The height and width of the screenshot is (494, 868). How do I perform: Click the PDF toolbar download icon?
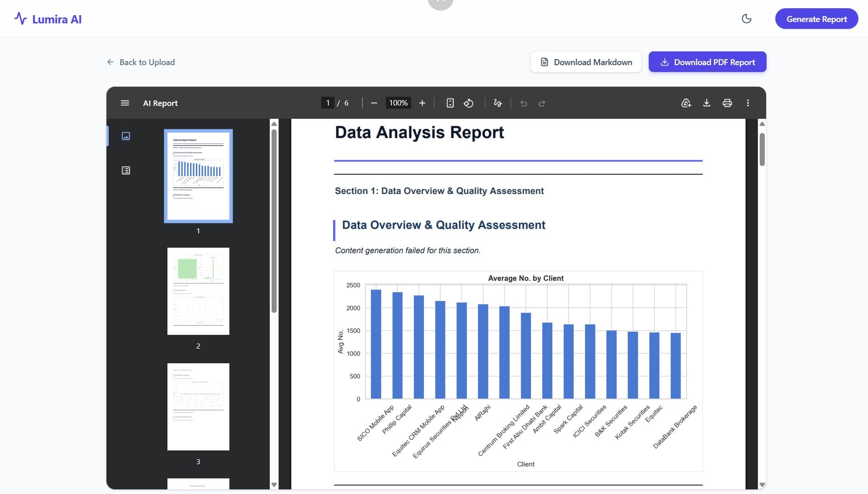[707, 103]
